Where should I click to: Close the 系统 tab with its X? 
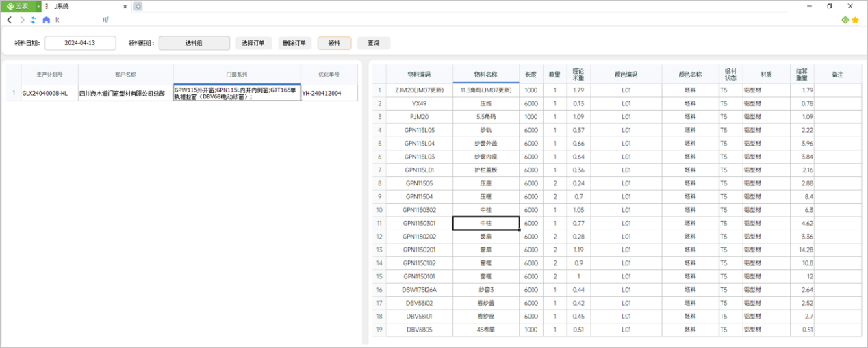click(125, 6)
